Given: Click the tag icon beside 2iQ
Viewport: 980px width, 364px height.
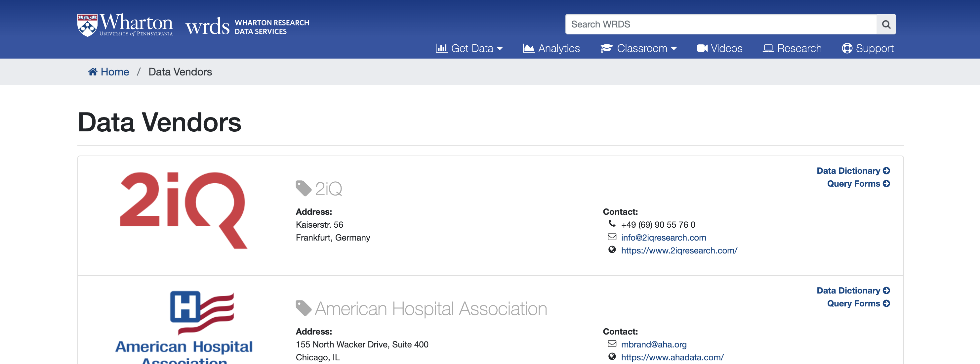Looking at the screenshot, I should point(304,189).
